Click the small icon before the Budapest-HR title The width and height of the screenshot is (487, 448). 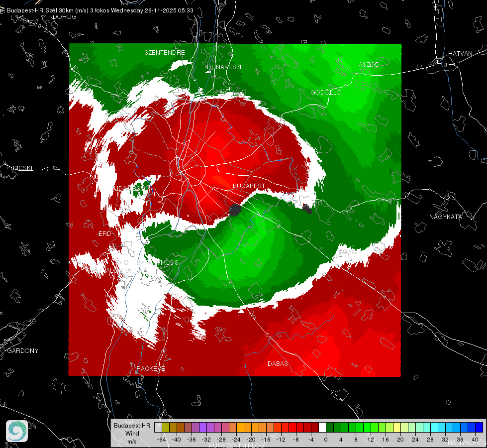(x=2, y=10)
